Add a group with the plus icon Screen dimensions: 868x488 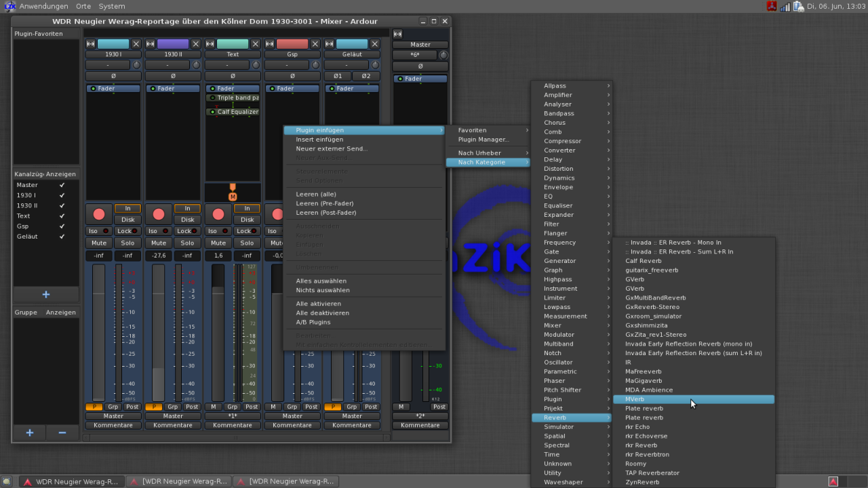tap(30, 432)
